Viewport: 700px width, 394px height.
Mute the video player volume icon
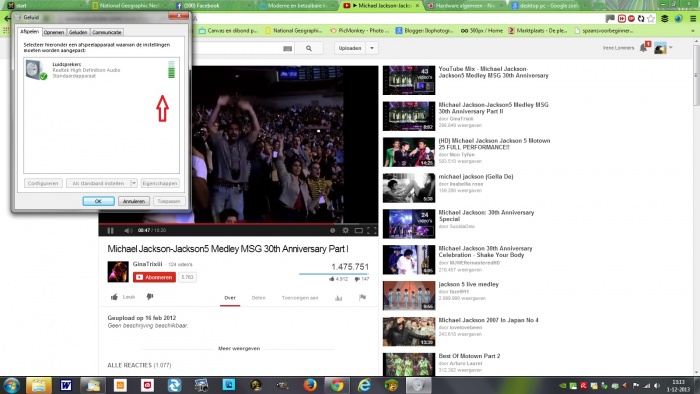128,230
